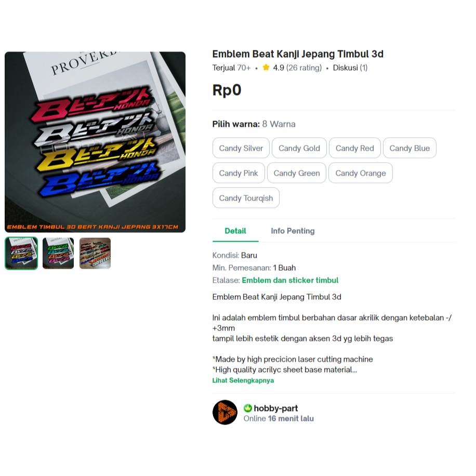Visit the hobby-part shop name link
The height and width of the screenshot is (476, 476).
point(275,408)
